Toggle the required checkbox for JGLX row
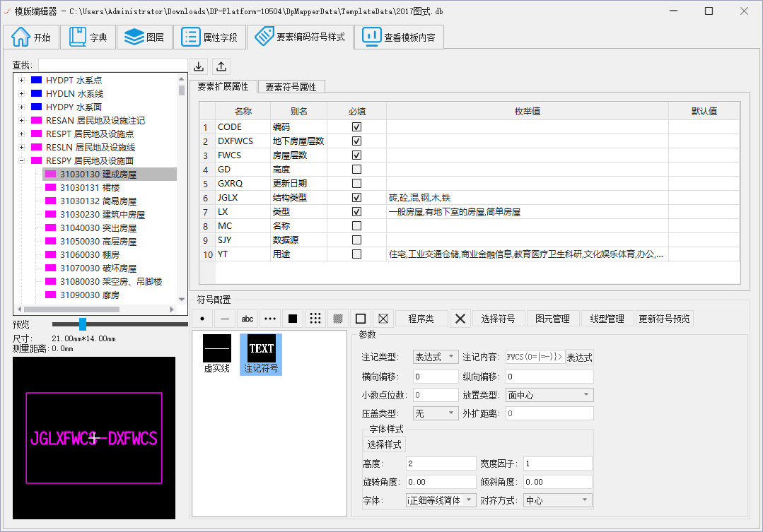Image resolution: width=763 pixels, height=532 pixels. pos(356,197)
